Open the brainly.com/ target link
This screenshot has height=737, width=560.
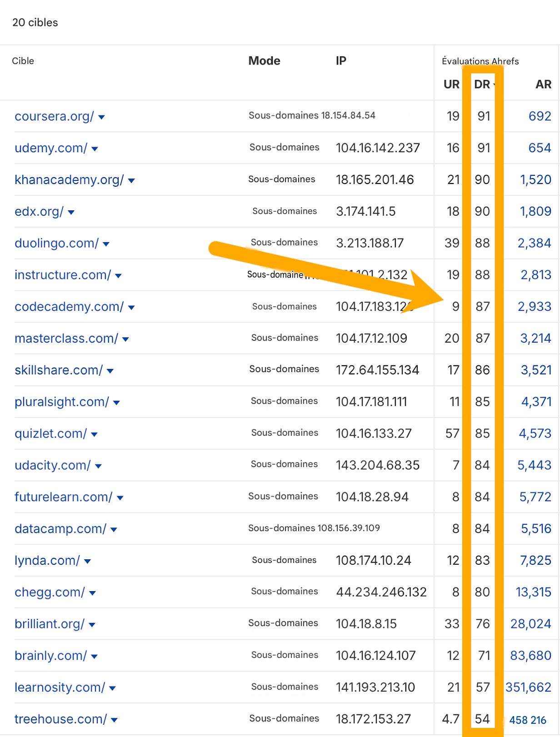(x=50, y=656)
